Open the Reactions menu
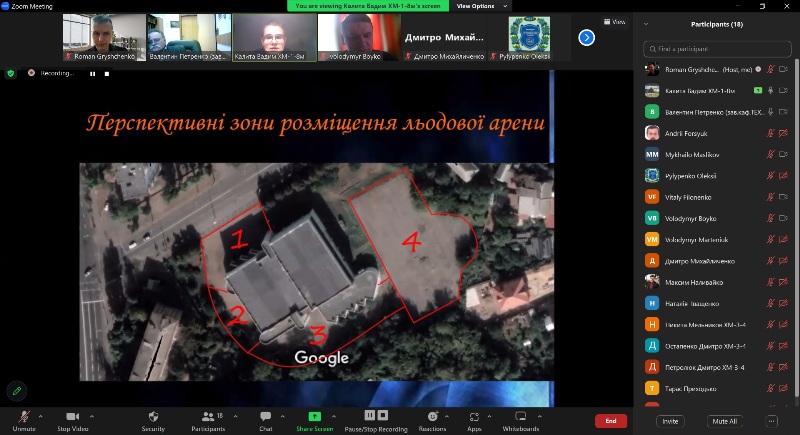800x435 pixels. coord(432,416)
